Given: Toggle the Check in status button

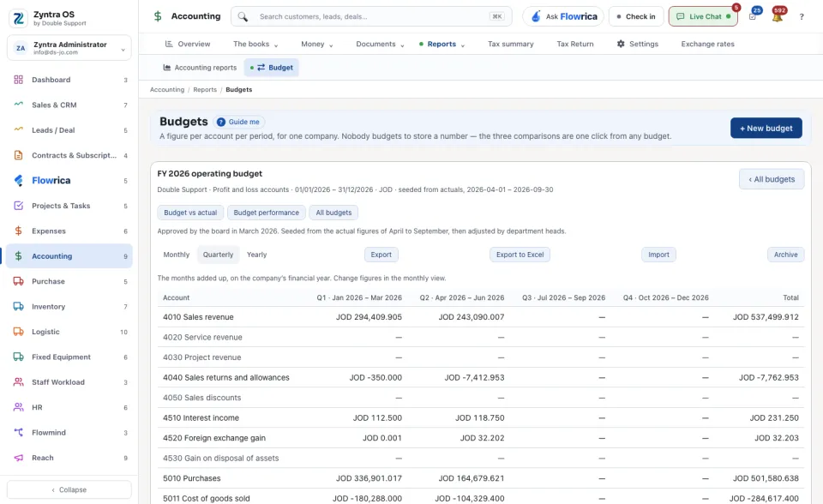Looking at the screenshot, I should pos(636,16).
